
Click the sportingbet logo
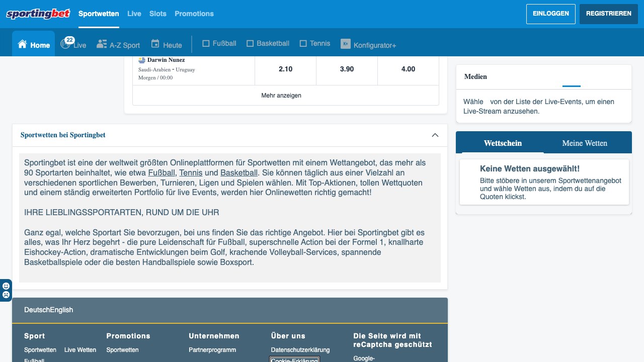[38, 14]
